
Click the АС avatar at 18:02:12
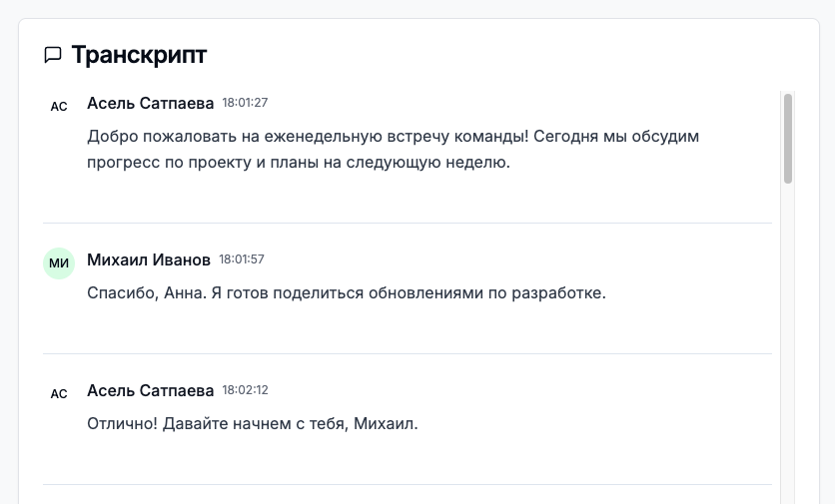(59, 393)
